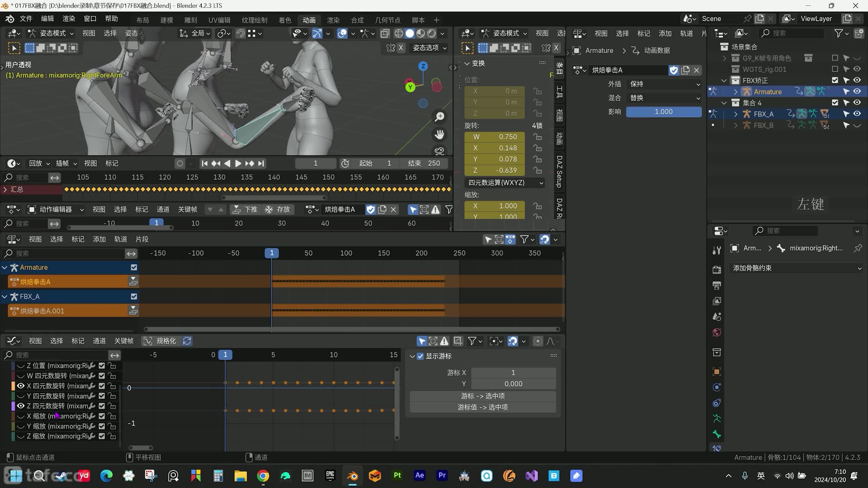Viewport: 868px width, 488px height.
Task: Open the Add Bone Constraint (添加骨骼约束) dropdown
Action: point(796,268)
